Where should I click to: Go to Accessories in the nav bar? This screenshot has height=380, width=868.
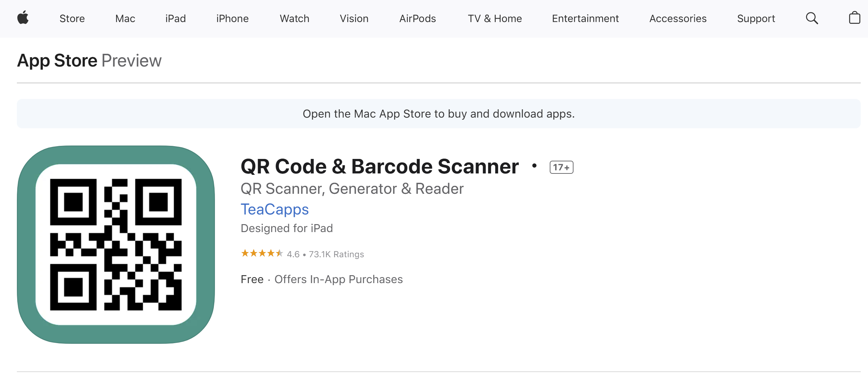pos(678,18)
